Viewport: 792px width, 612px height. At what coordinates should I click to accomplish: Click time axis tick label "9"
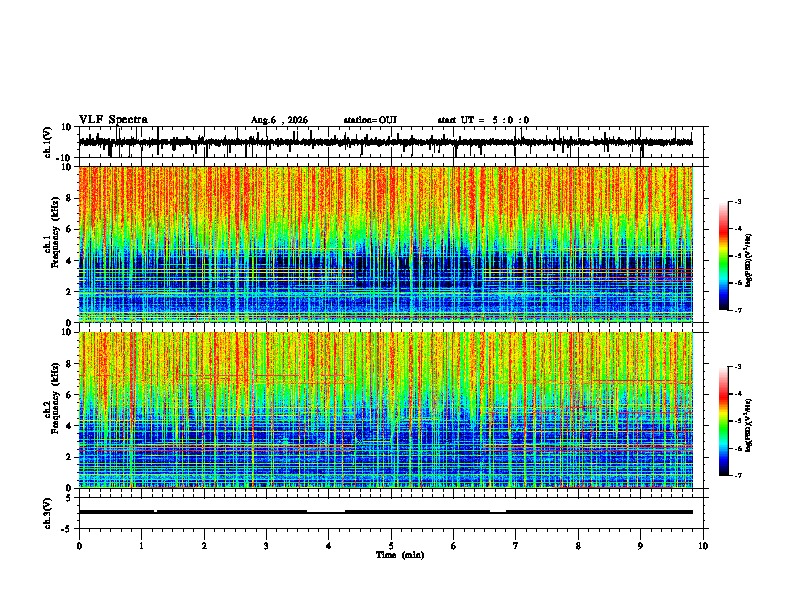(x=640, y=546)
